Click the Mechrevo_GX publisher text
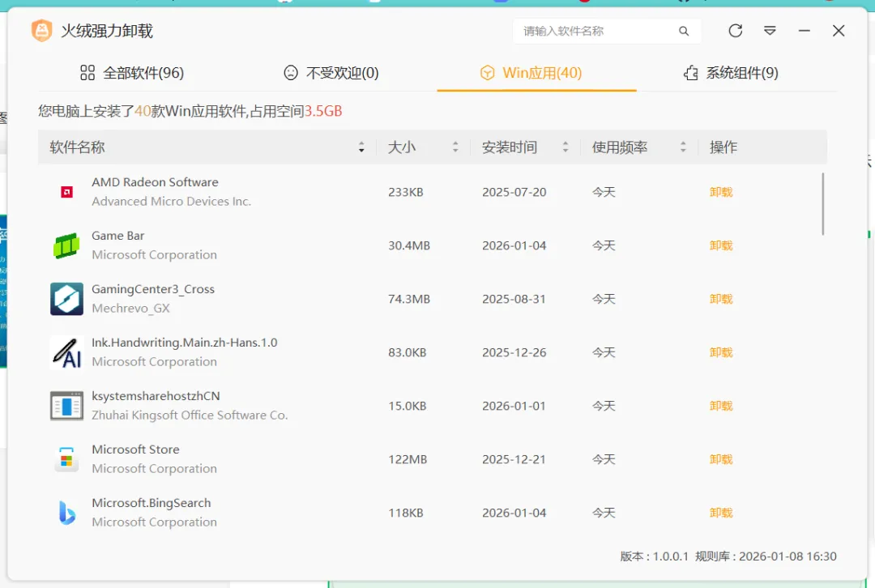This screenshot has height=588, width=875. click(x=130, y=309)
